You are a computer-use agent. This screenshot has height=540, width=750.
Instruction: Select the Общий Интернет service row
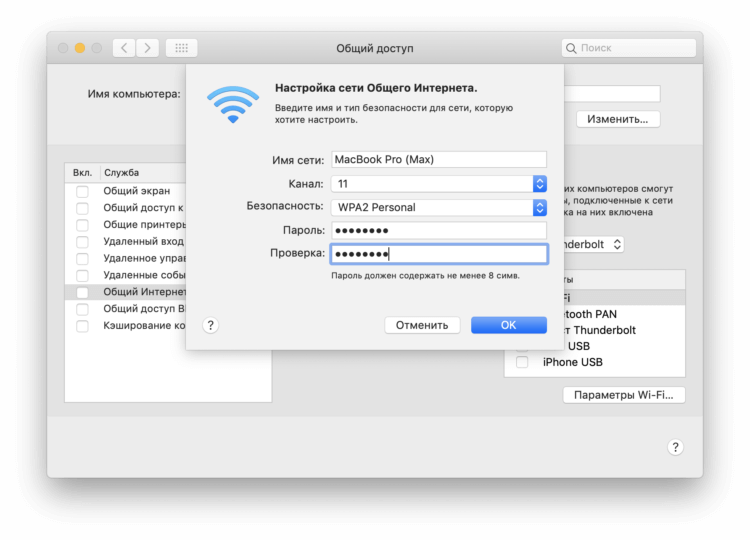pyautogui.click(x=126, y=292)
